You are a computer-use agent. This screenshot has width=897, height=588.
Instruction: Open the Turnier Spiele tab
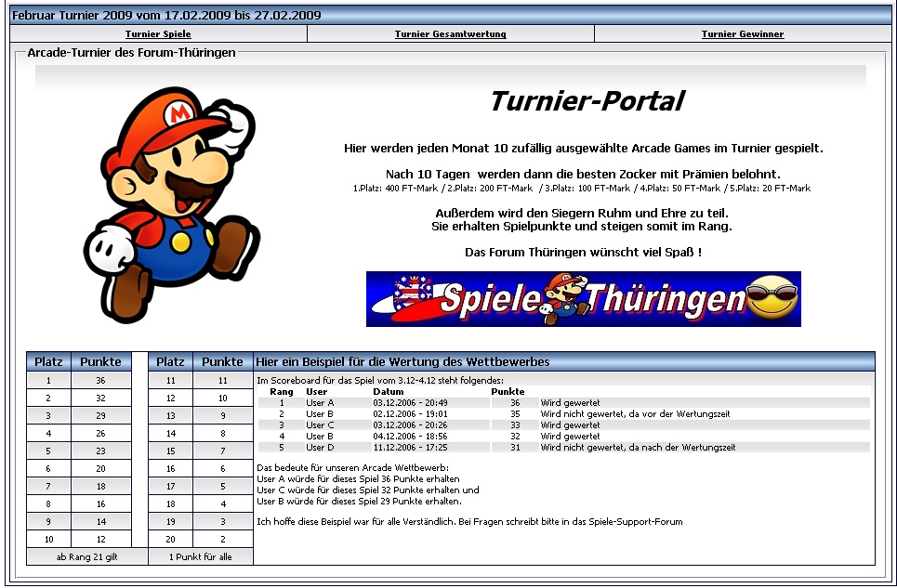158,33
